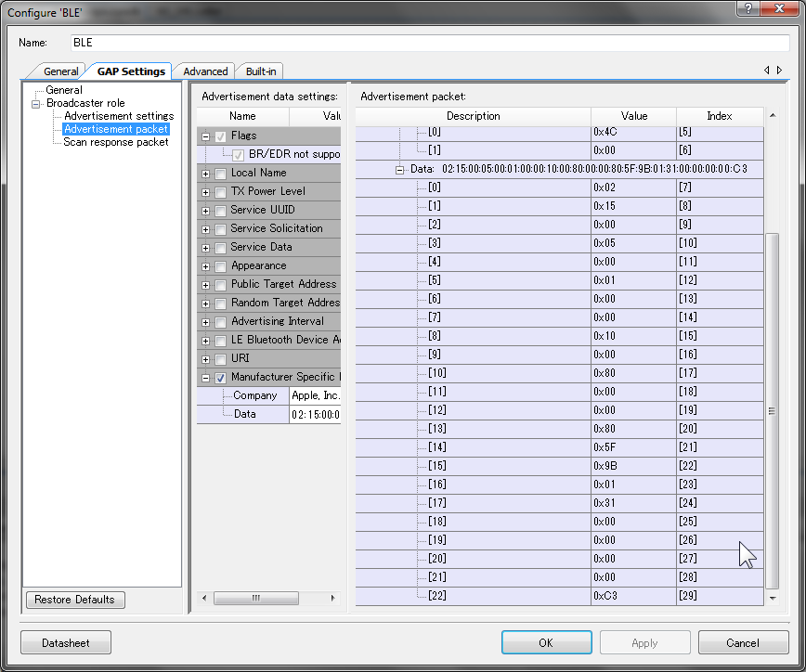Click the Company value Apple, Inc.

tap(315, 395)
